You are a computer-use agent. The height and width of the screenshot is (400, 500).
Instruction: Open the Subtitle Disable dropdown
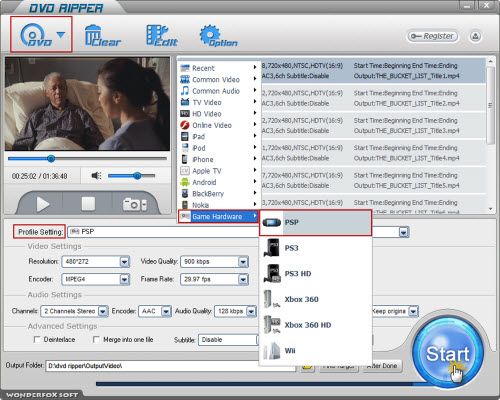[229, 340]
